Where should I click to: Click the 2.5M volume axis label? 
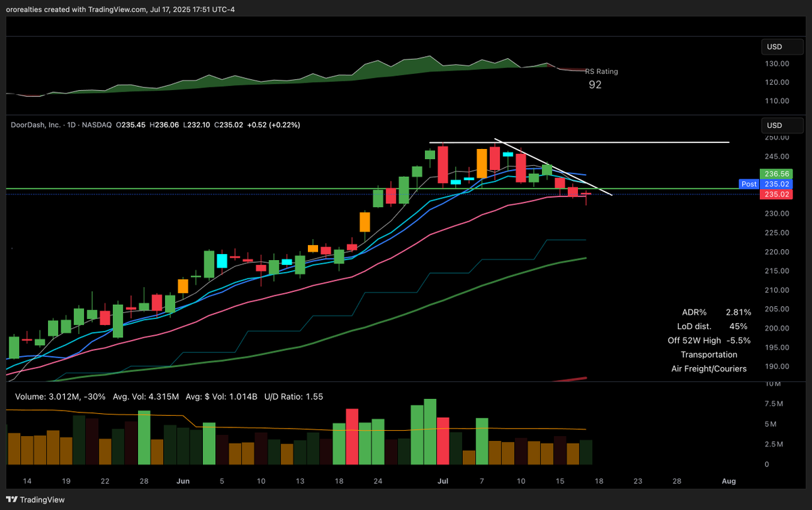click(x=775, y=444)
